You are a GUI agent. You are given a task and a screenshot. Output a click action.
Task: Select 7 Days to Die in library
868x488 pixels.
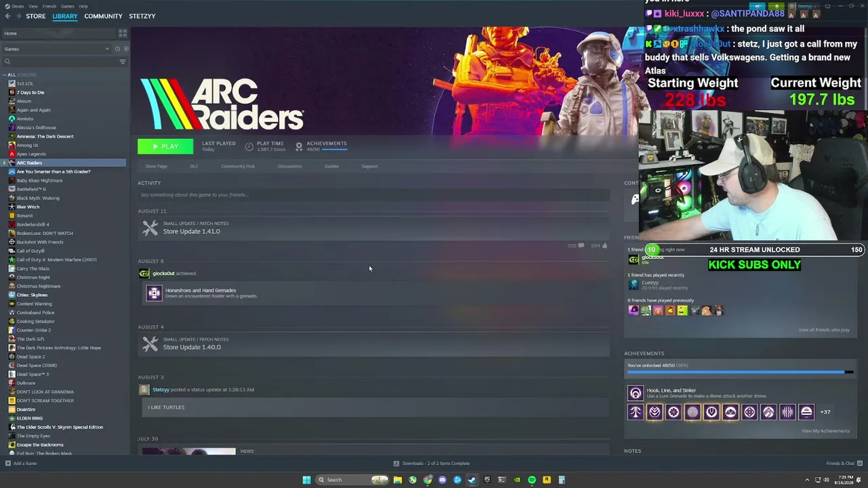click(31, 92)
